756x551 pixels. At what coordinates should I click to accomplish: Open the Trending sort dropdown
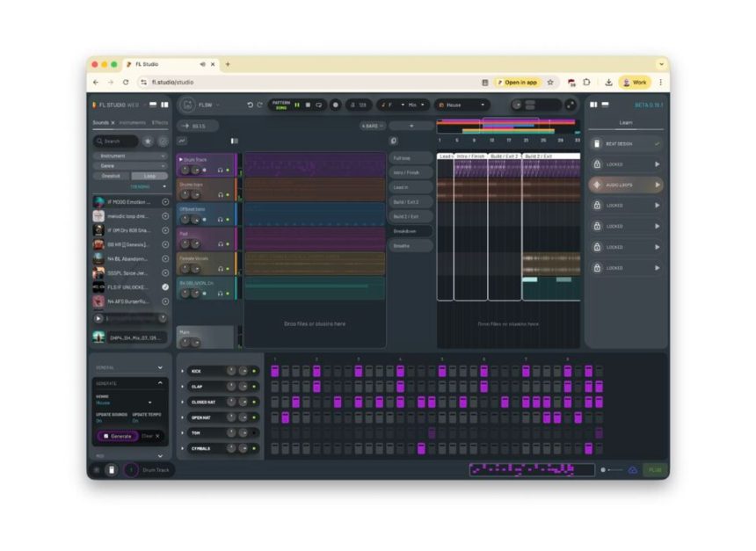pos(148,186)
